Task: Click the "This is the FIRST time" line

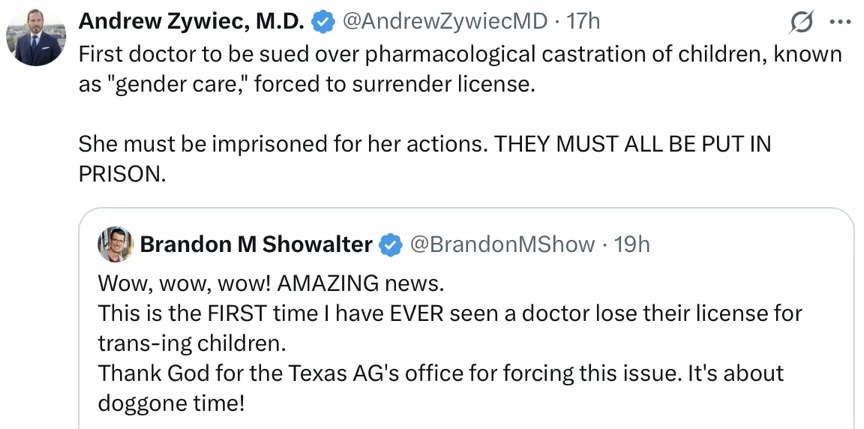Action: 450,313
